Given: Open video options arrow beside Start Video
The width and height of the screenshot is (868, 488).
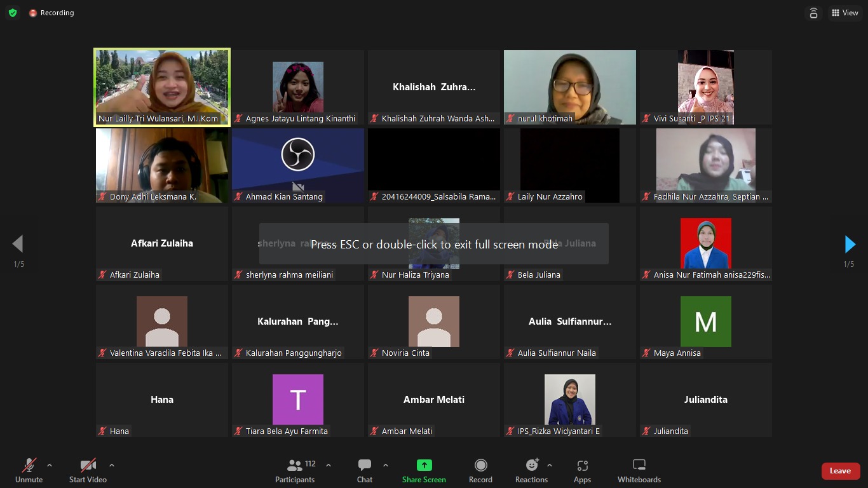Looking at the screenshot, I should tap(112, 465).
